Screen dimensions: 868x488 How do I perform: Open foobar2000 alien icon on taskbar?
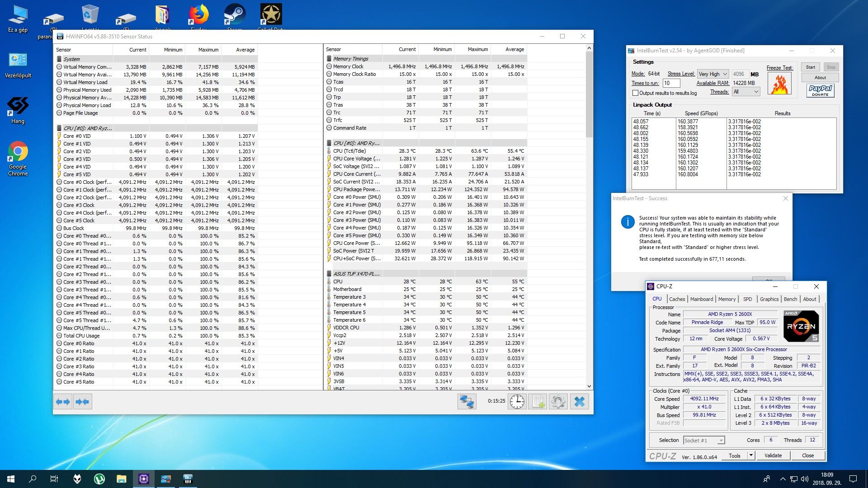coord(77,479)
